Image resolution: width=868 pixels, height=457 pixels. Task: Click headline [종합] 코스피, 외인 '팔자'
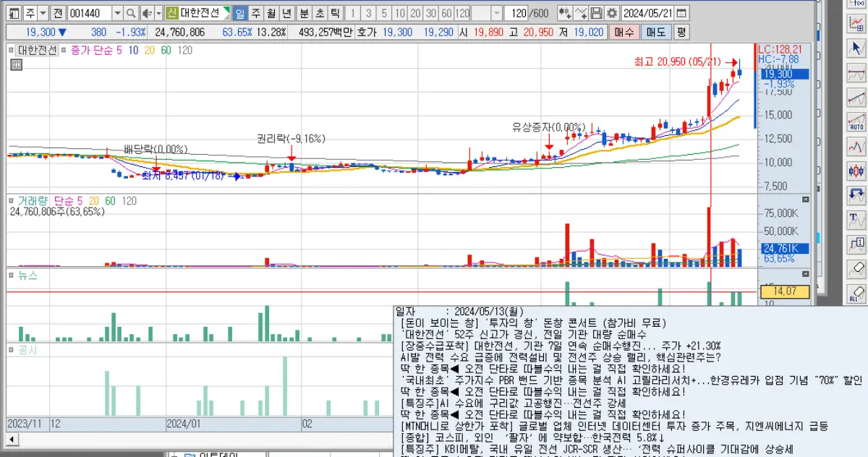532,438
